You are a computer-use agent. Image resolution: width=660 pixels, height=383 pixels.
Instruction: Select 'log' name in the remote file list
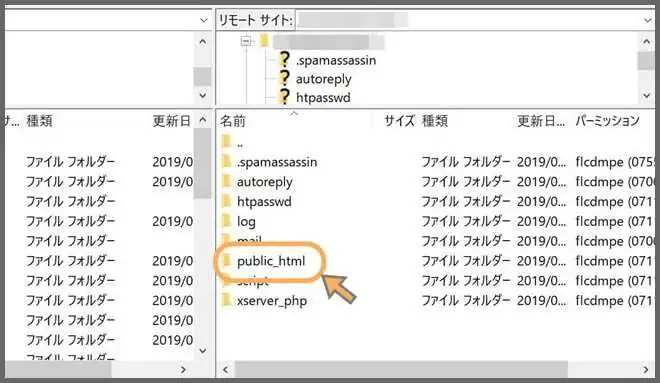click(246, 221)
